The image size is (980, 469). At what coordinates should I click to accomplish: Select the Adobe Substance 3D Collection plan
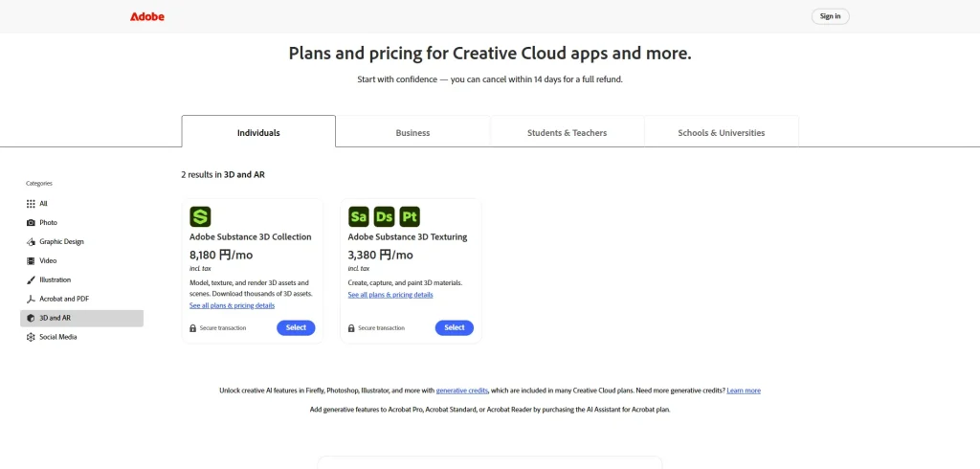pos(297,327)
